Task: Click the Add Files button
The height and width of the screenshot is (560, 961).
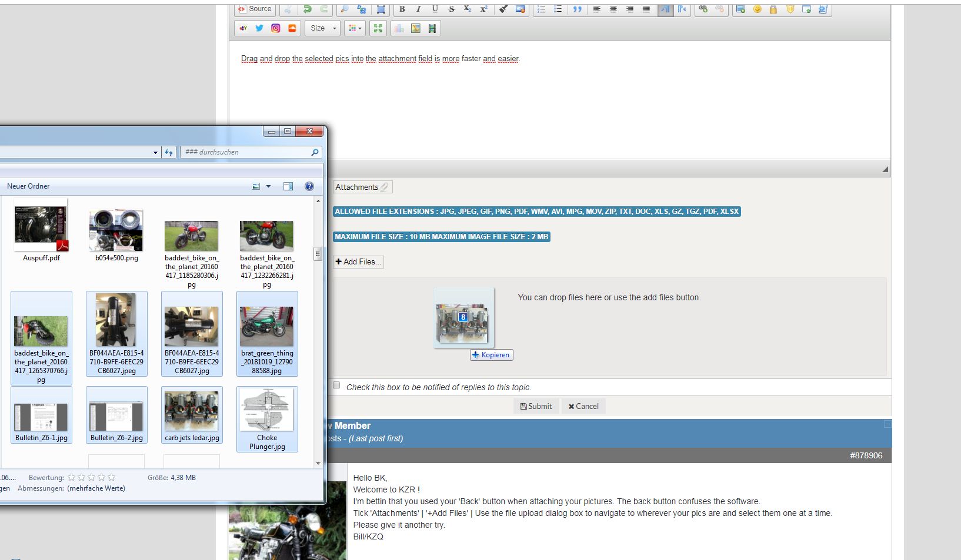Action: click(x=358, y=262)
